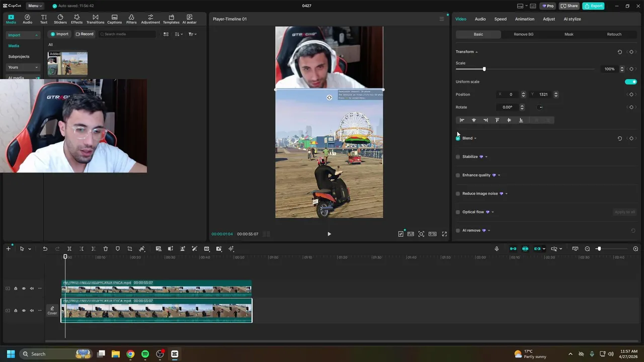Open the Transitions panel
Image resolution: width=644 pixels, height=362 pixels.
[95, 19]
